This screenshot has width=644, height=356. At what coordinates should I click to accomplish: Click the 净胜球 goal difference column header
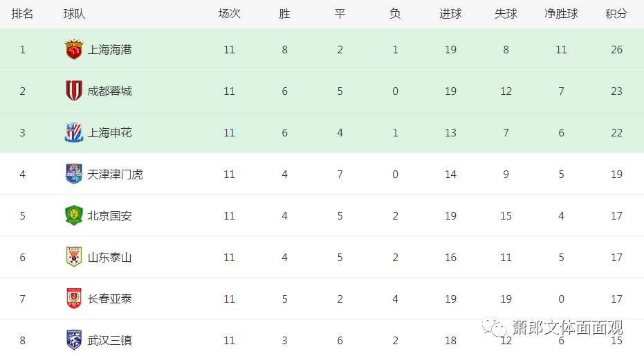point(561,14)
